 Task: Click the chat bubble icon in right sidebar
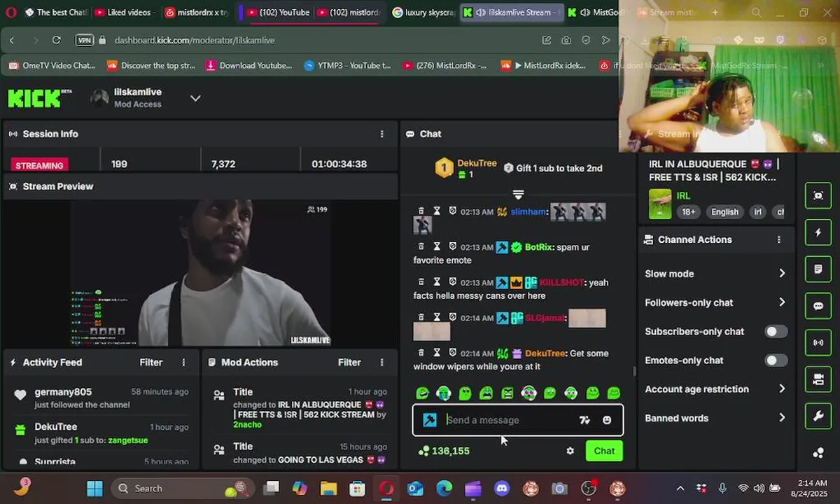coord(818,306)
